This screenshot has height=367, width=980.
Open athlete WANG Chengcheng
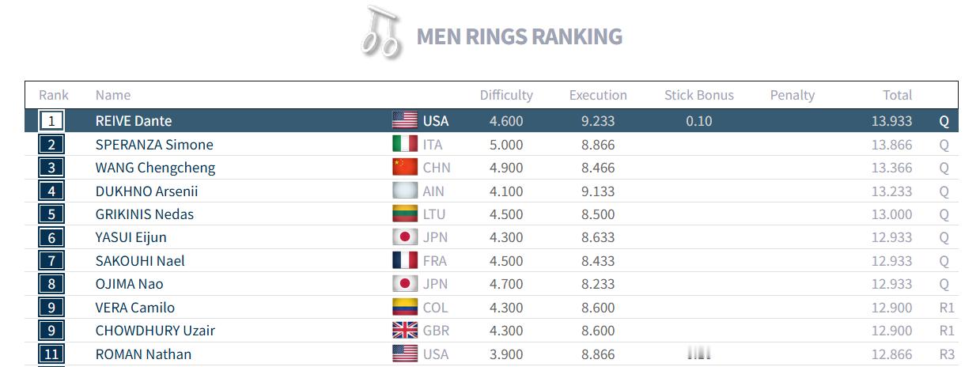click(155, 168)
